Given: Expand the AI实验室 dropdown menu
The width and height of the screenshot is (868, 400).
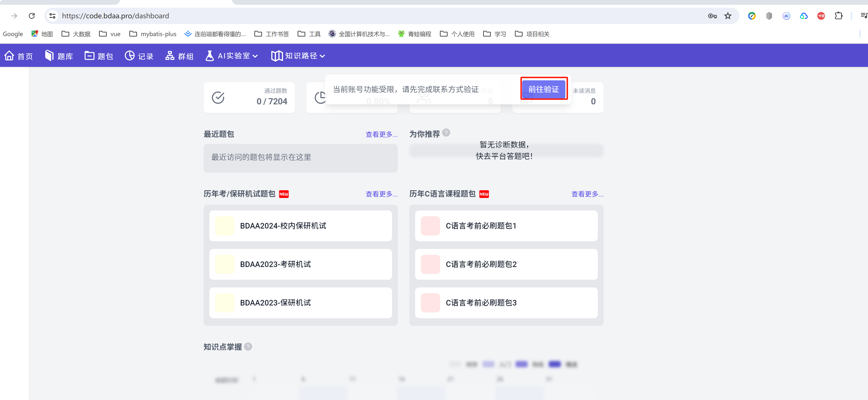Looking at the screenshot, I should click(237, 56).
